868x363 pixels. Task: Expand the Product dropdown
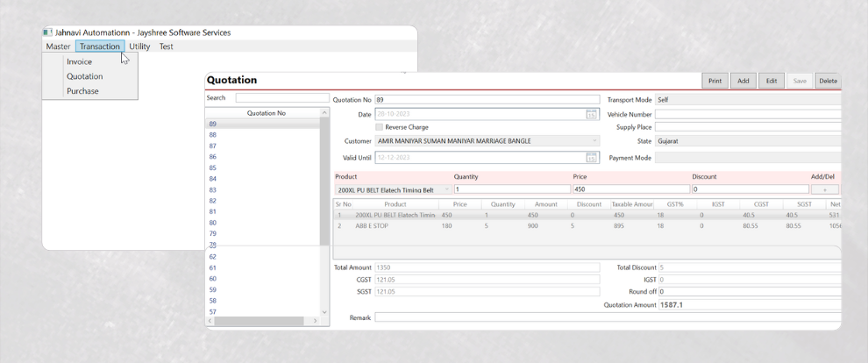point(446,189)
